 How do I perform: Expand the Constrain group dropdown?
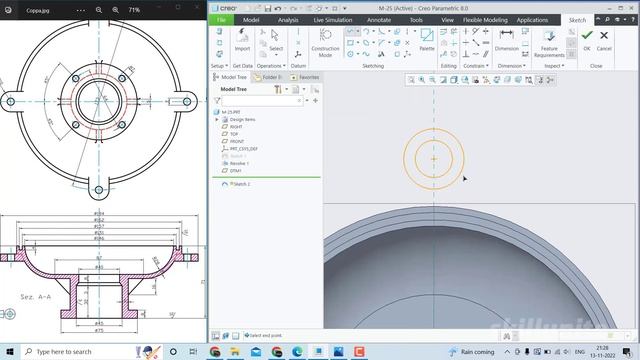pyautogui.click(x=476, y=66)
